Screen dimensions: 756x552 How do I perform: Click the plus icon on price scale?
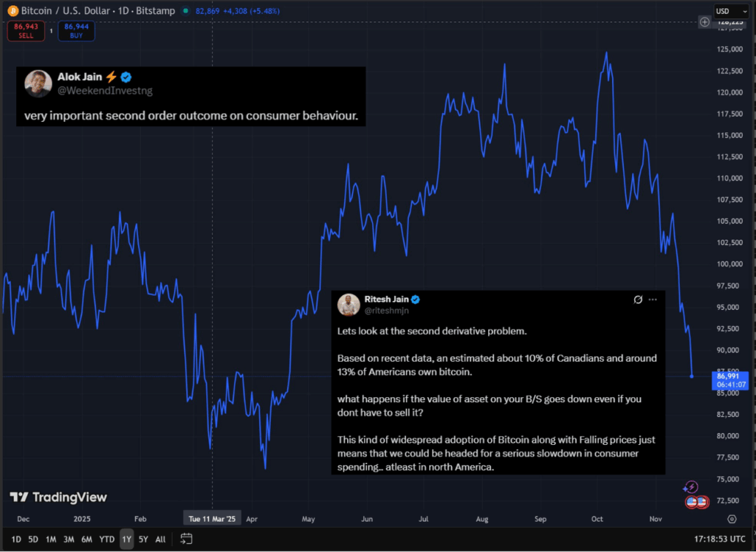pyautogui.click(x=705, y=22)
